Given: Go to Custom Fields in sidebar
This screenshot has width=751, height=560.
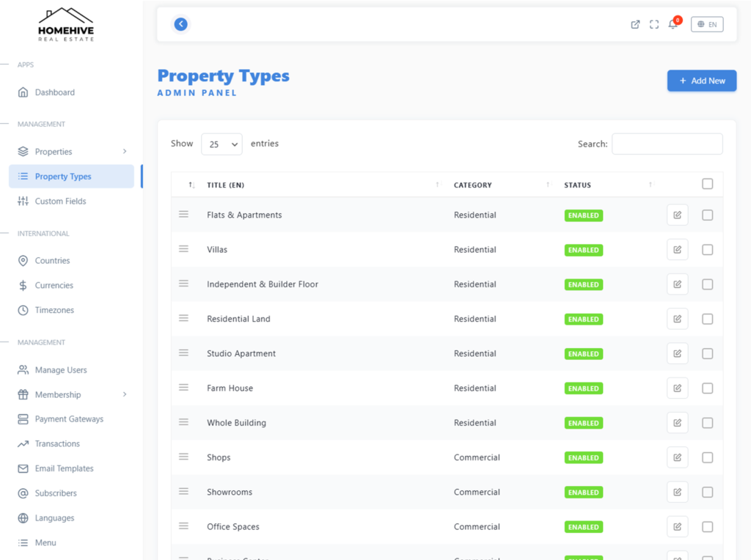Looking at the screenshot, I should pyautogui.click(x=60, y=201).
